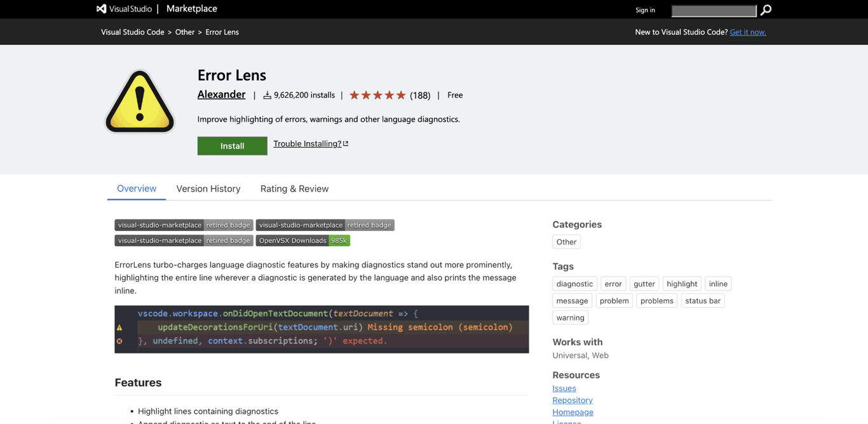This screenshot has width=868, height=424.
Task: Click the Error Lens breadcrumb text
Action: point(222,32)
